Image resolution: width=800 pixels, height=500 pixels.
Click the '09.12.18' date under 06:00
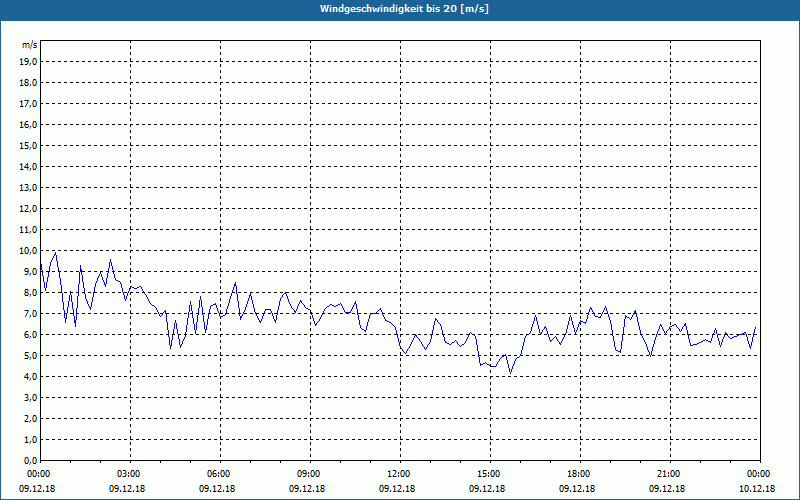pyautogui.click(x=217, y=488)
